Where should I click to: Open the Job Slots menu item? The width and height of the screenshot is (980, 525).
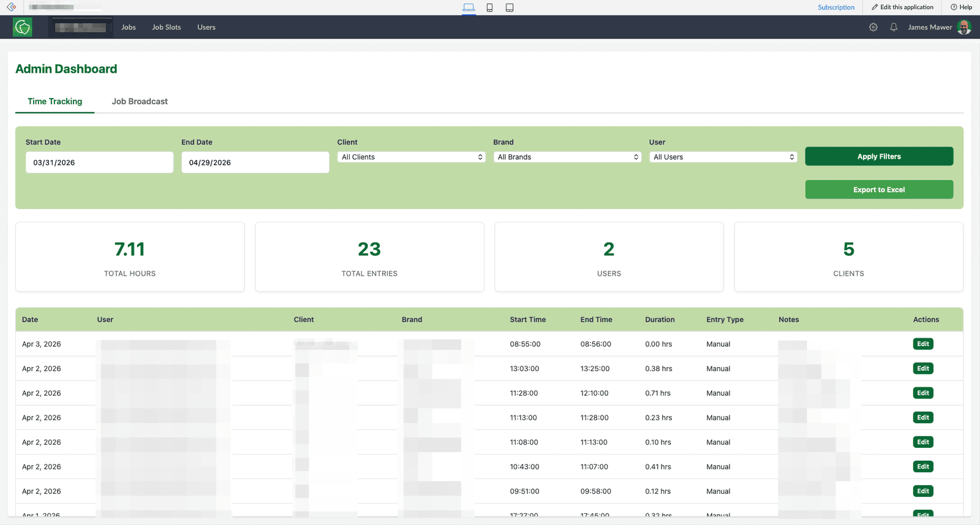coord(167,27)
